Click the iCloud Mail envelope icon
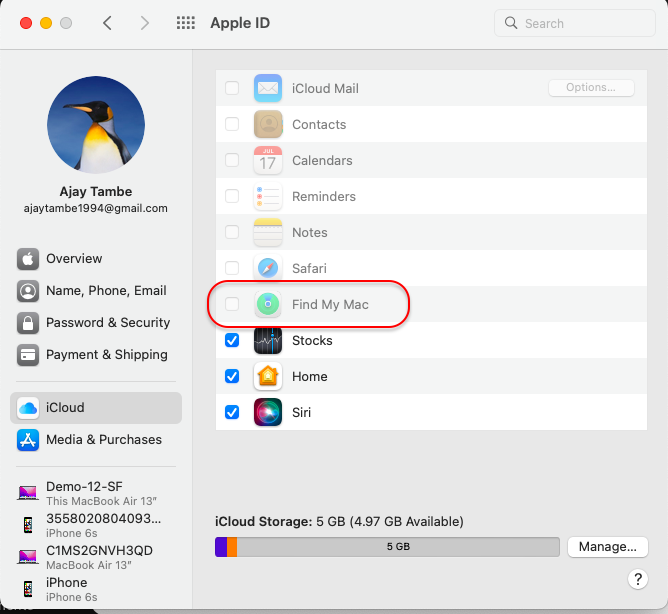This screenshot has height=614, width=668. coord(268,88)
